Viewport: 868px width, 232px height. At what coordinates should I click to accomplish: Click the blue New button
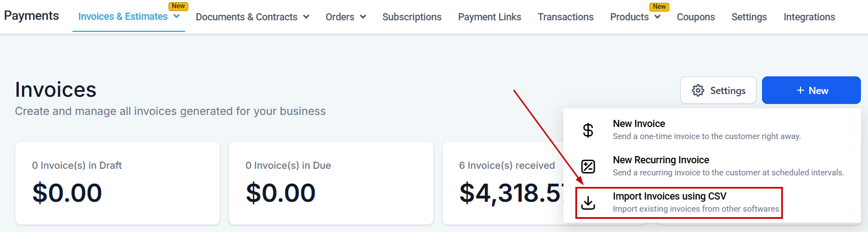click(x=811, y=91)
